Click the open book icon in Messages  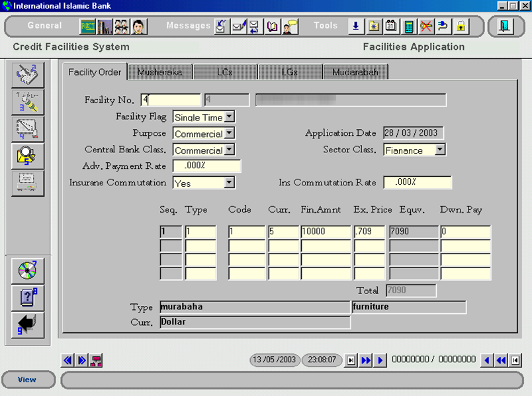[273, 26]
